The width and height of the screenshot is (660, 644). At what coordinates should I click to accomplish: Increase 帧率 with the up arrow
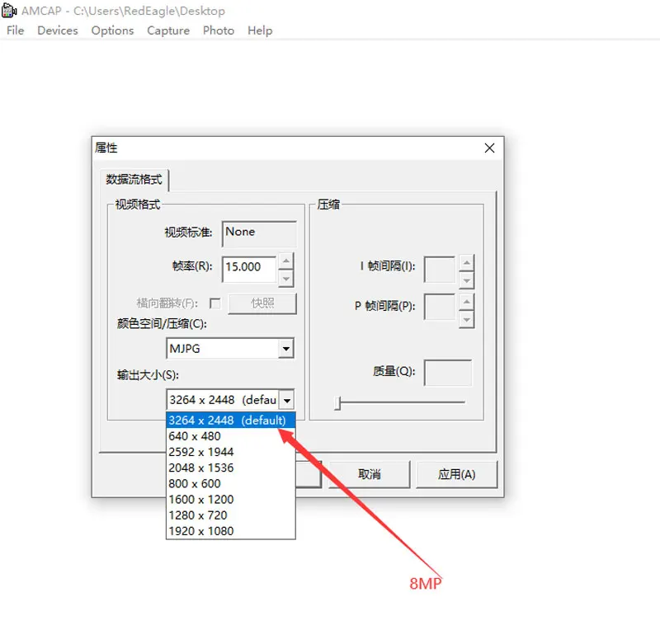[x=286, y=261]
